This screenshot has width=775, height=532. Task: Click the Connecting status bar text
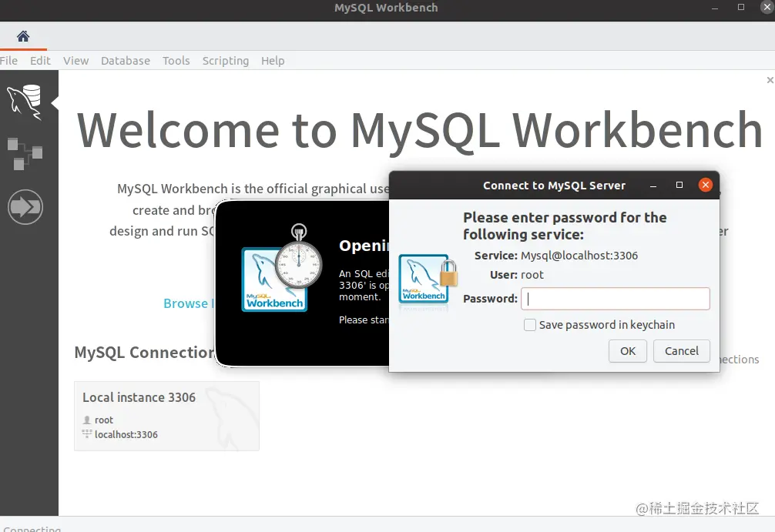pos(32,529)
